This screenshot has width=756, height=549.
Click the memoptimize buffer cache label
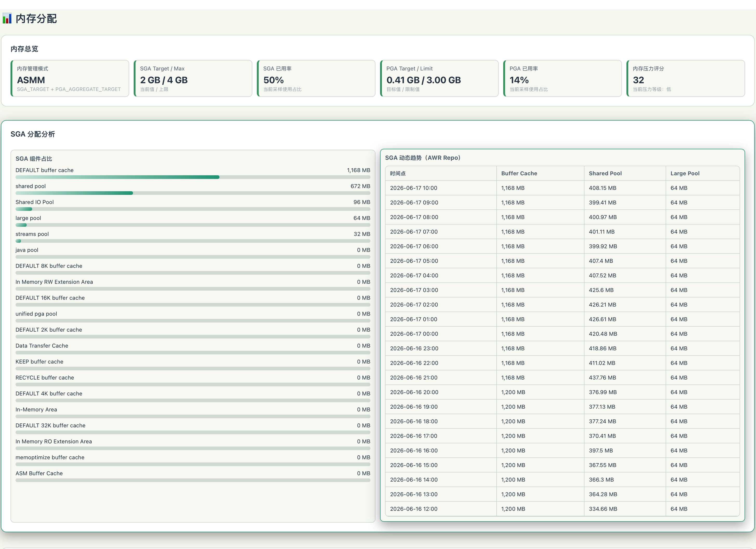coord(50,458)
